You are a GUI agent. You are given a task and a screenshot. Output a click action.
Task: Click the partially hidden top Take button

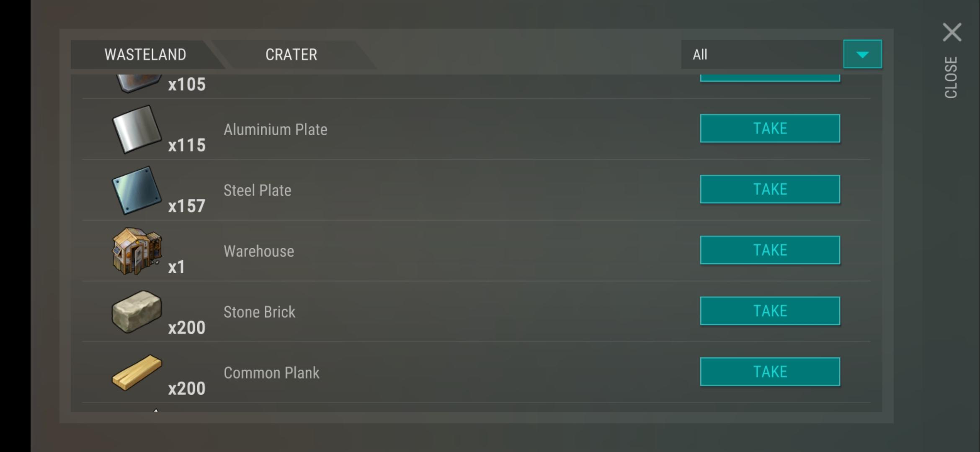click(770, 78)
